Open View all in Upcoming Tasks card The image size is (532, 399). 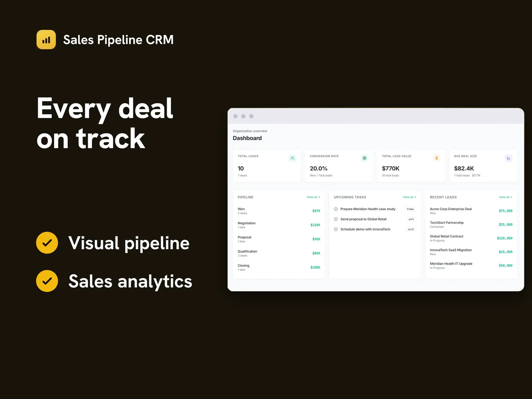point(410,197)
